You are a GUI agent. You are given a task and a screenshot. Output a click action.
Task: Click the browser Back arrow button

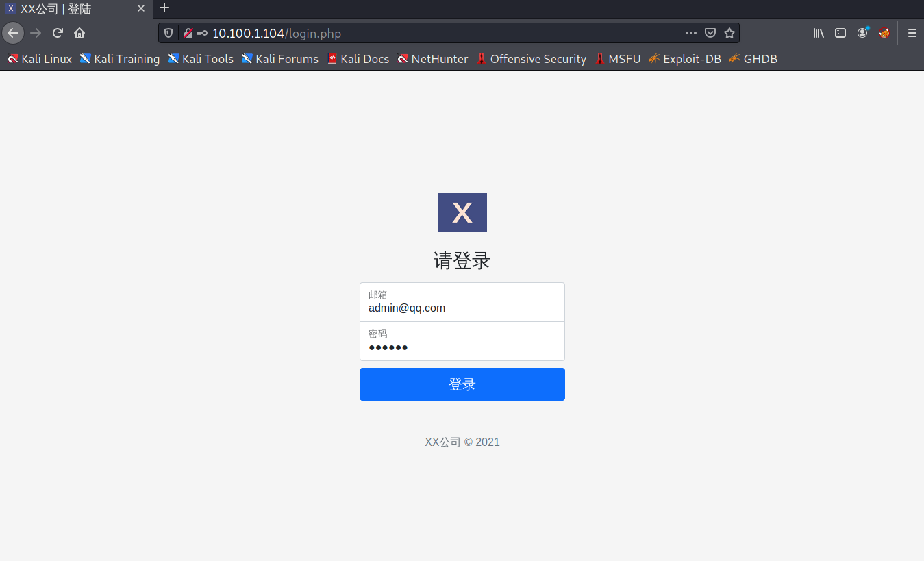(x=13, y=33)
